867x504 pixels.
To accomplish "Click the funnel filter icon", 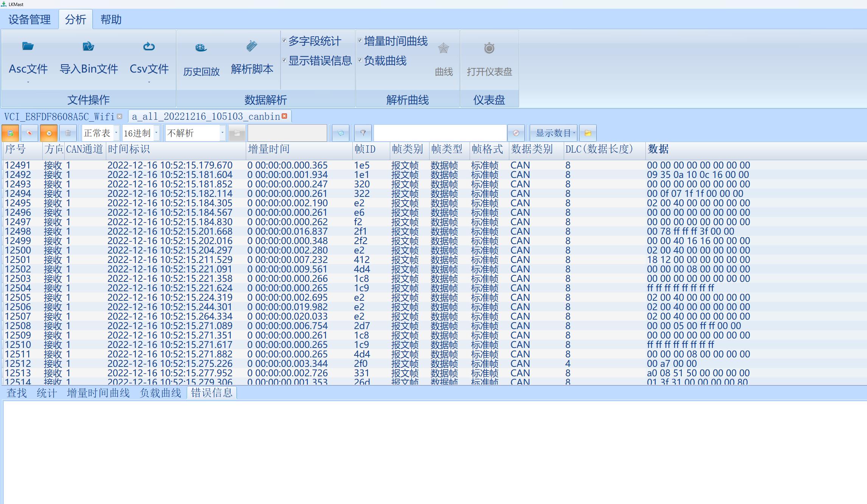I will click(x=363, y=133).
